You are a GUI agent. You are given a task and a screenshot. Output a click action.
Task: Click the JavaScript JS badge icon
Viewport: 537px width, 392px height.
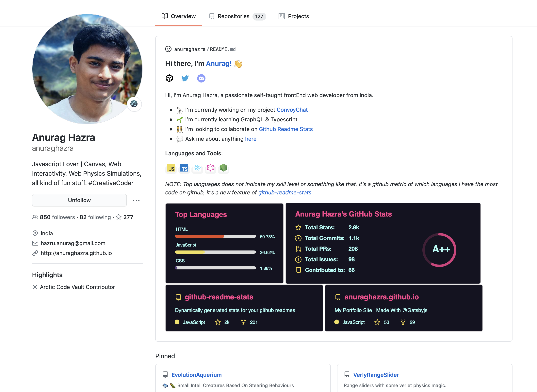pyautogui.click(x=171, y=168)
